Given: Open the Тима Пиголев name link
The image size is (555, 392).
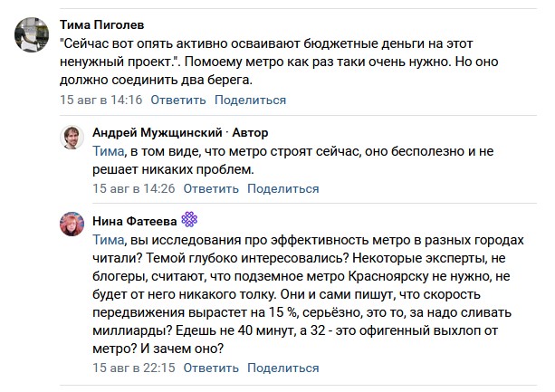Looking at the screenshot, I should 102,24.
